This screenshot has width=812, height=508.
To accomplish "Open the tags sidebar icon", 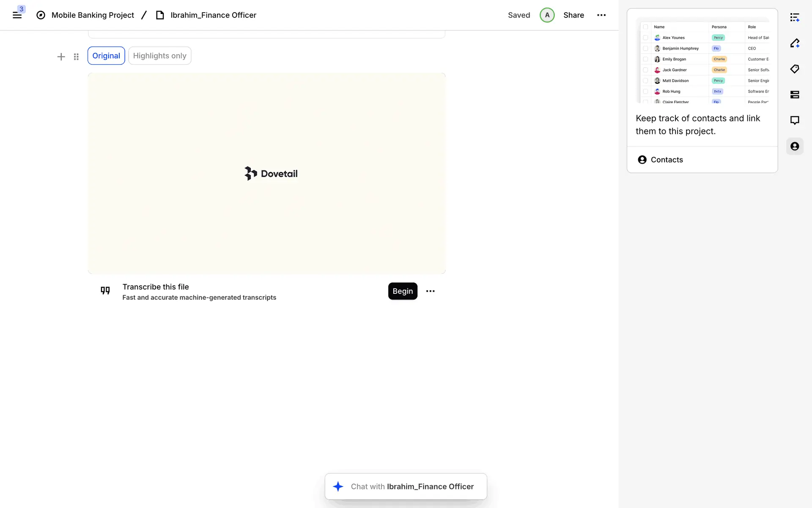I will pyautogui.click(x=795, y=69).
